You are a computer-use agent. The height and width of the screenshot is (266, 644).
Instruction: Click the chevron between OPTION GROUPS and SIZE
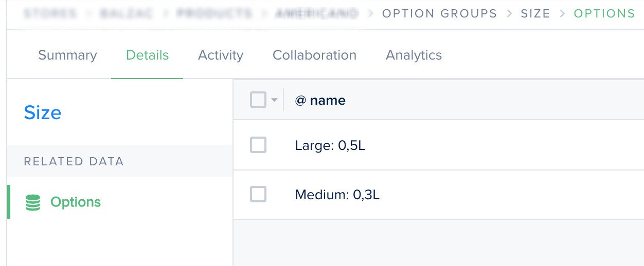(509, 13)
